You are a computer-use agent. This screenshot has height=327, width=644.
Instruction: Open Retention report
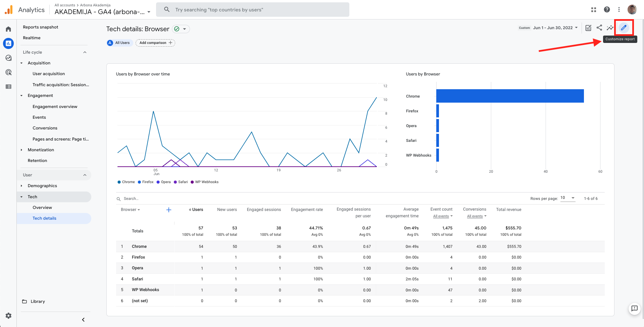[38, 161]
